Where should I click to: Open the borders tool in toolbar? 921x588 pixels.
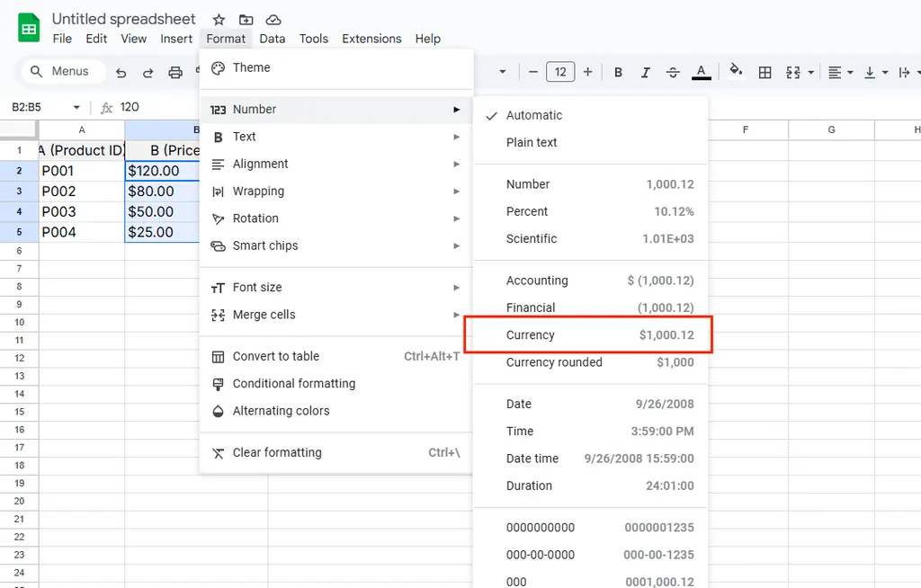pyautogui.click(x=765, y=72)
